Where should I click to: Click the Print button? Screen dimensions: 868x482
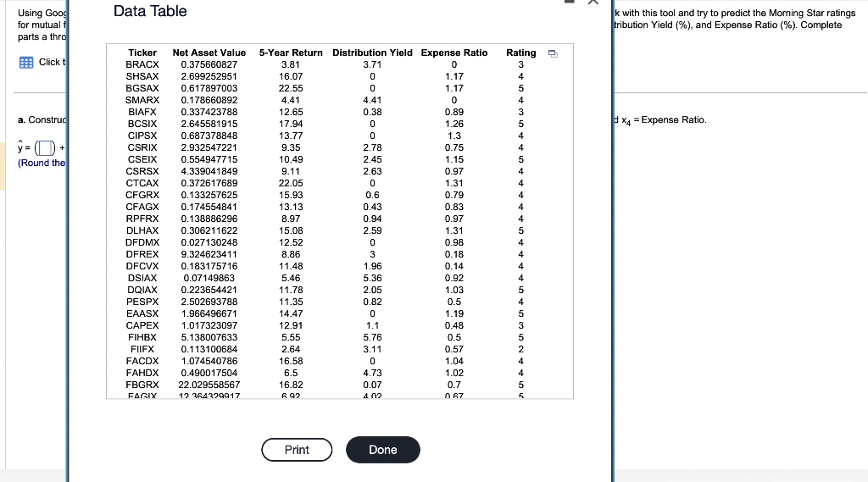[297, 450]
